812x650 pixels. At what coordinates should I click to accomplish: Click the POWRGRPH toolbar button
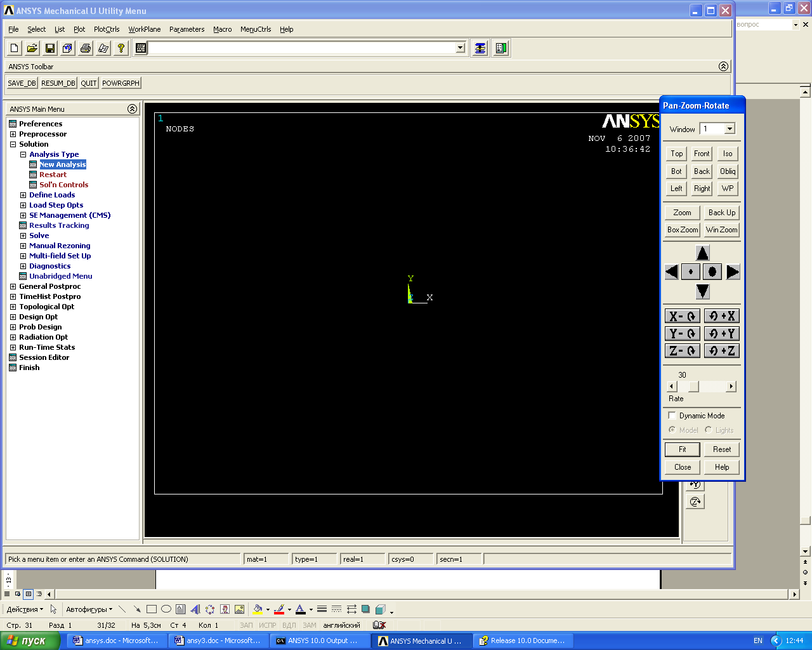pyautogui.click(x=121, y=83)
